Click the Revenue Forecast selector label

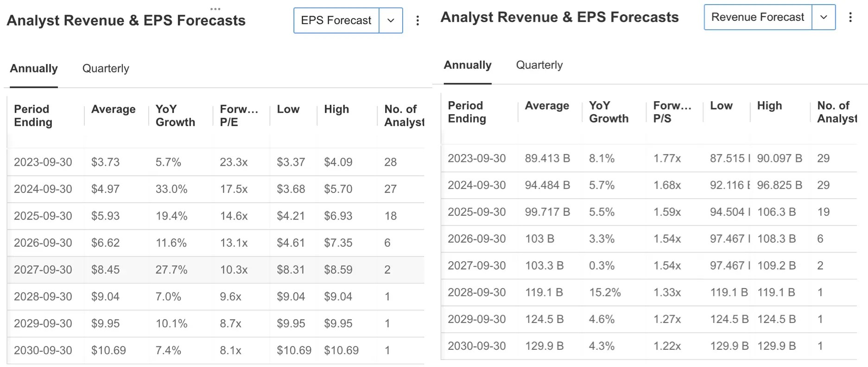point(758,17)
